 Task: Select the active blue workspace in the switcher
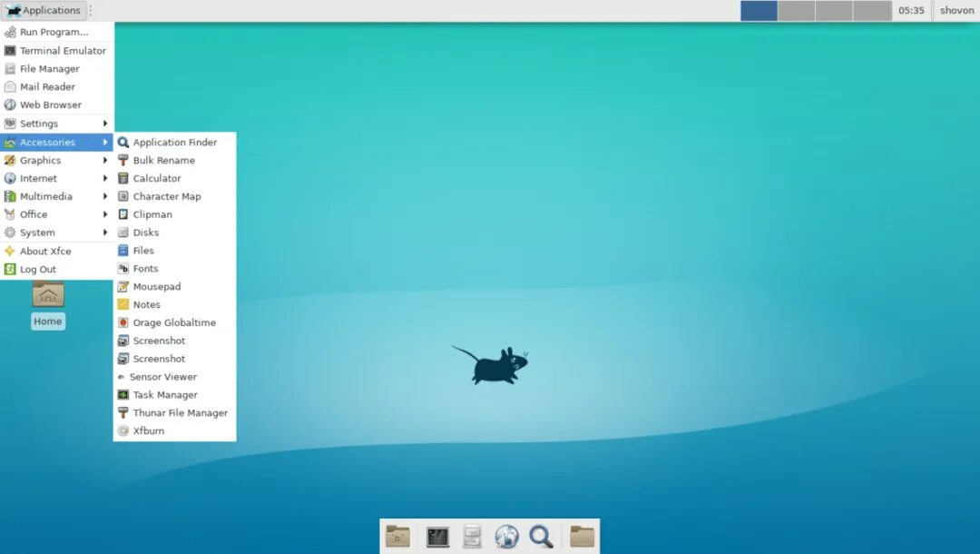(x=759, y=11)
